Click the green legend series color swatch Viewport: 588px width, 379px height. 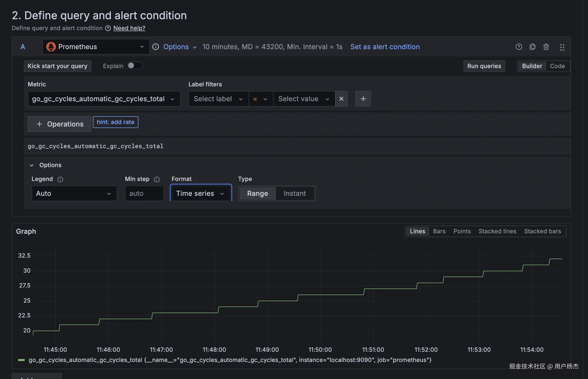point(21,360)
